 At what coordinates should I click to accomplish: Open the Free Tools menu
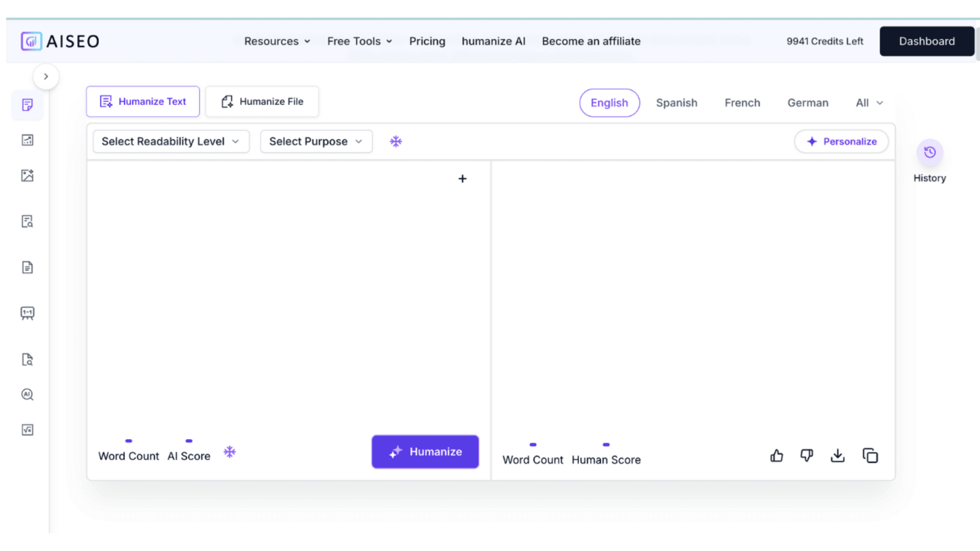click(359, 41)
